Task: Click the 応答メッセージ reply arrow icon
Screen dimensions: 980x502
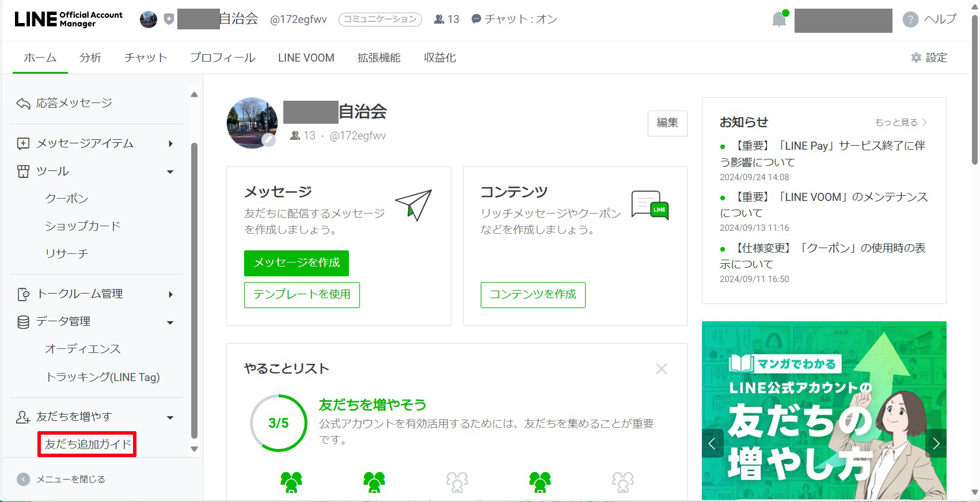Action: (23, 104)
